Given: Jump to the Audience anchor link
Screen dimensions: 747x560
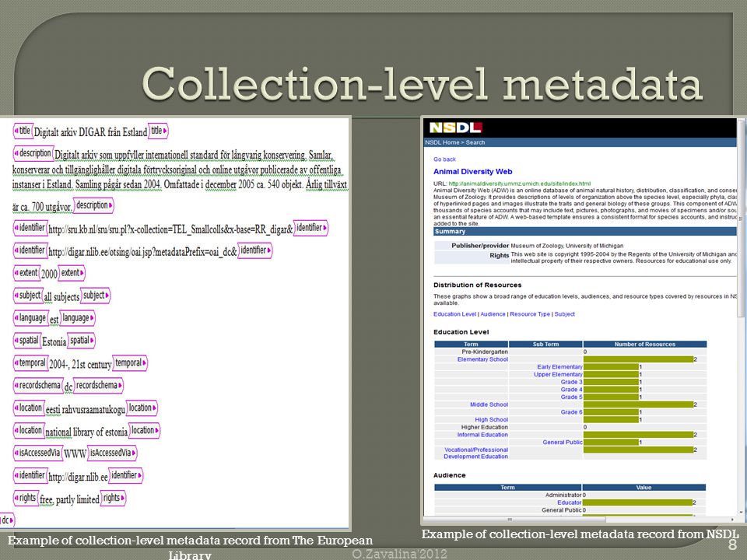Looking at the screenshot, I should click(493, 314).
